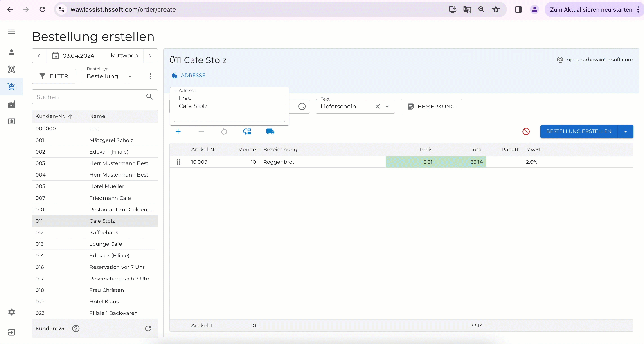Image resolution: width=644 pixels, height=344 pixels.
Task: Click the BEMERKUNG button
Action: click(x=431, y=106)
